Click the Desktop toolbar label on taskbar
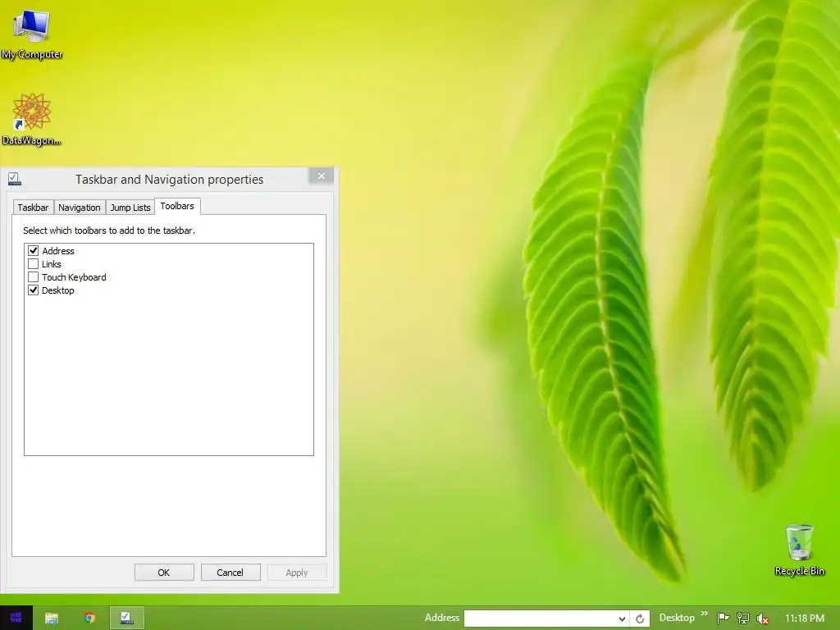 coord(677,618)
